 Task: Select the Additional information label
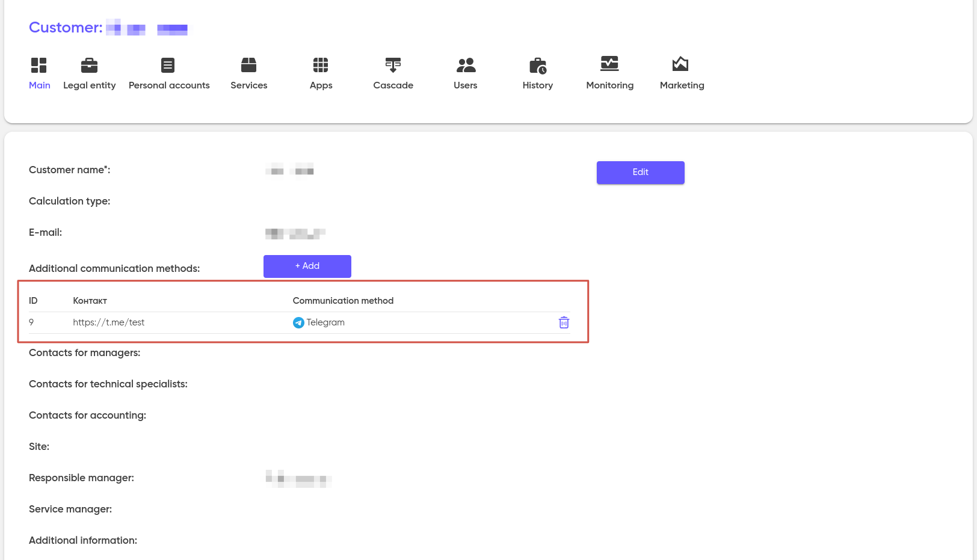pos(83,541)
